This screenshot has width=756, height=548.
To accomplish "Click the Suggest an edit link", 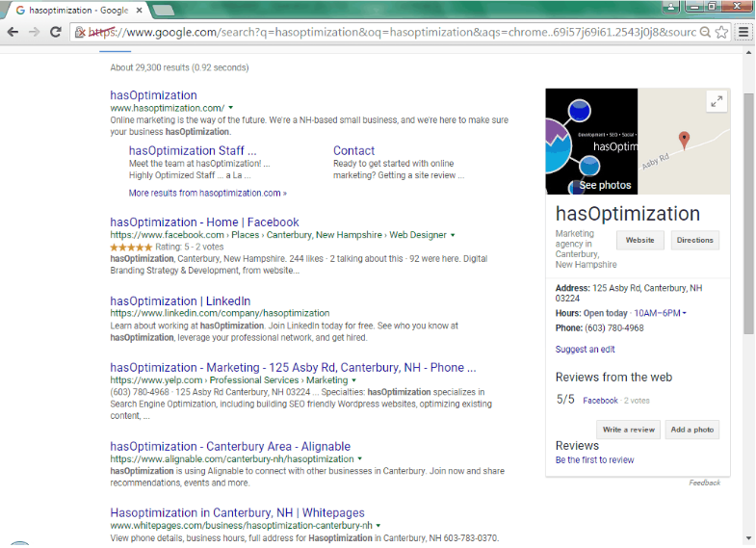I will point(585,350).
